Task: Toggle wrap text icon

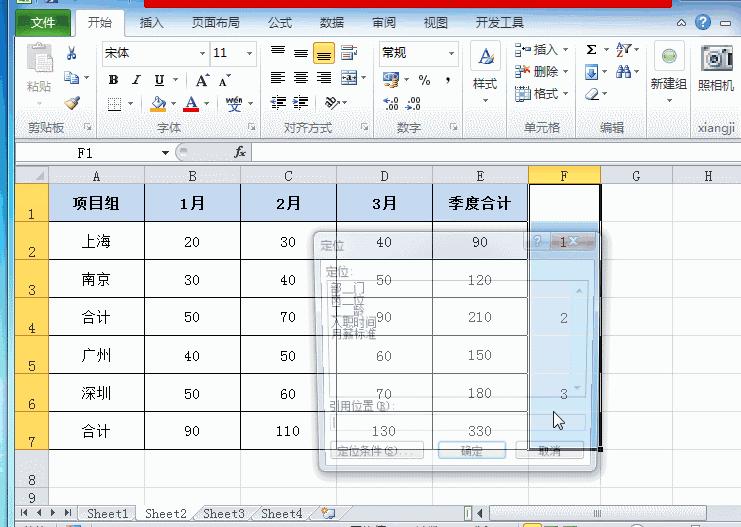Action: coord(349,52)
